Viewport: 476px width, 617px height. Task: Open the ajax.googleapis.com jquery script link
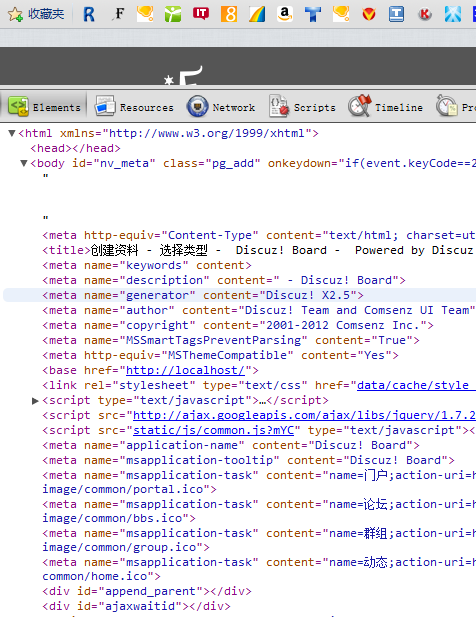[x=304, y=415]
